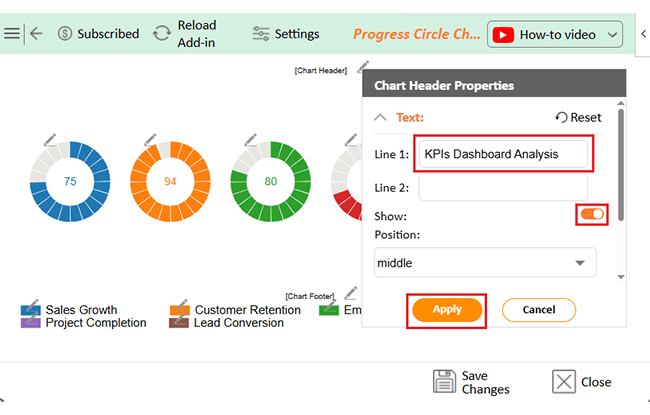The image size is (650, 415).
Task: Click pencil icon beside Chart Footer
Action: pos(351,293)
